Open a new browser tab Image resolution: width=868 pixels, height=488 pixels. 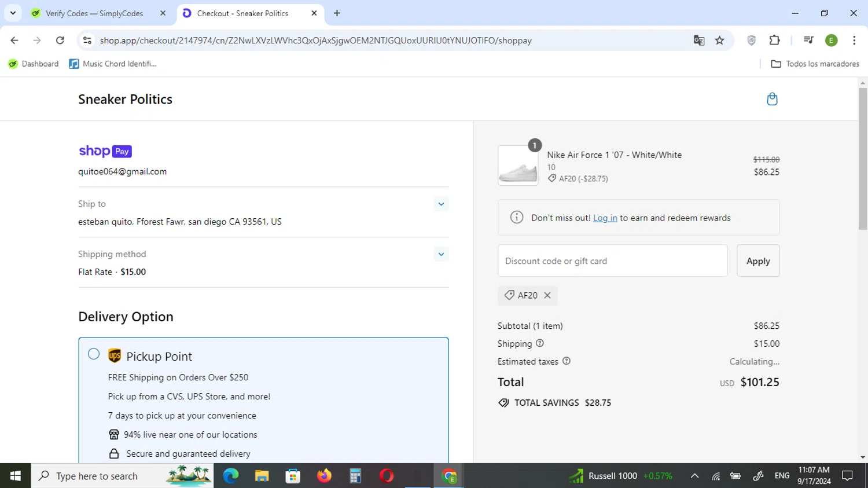(x=337, y=13)
